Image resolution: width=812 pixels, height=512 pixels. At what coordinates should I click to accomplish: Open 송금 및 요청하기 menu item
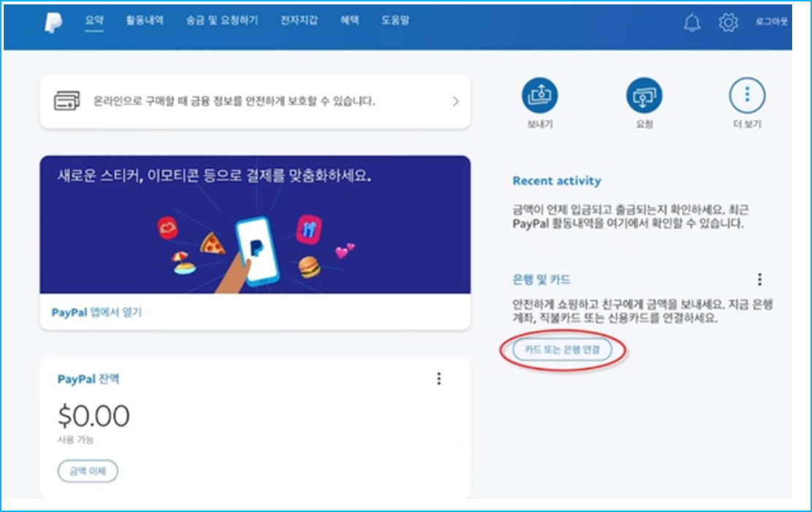221,20
